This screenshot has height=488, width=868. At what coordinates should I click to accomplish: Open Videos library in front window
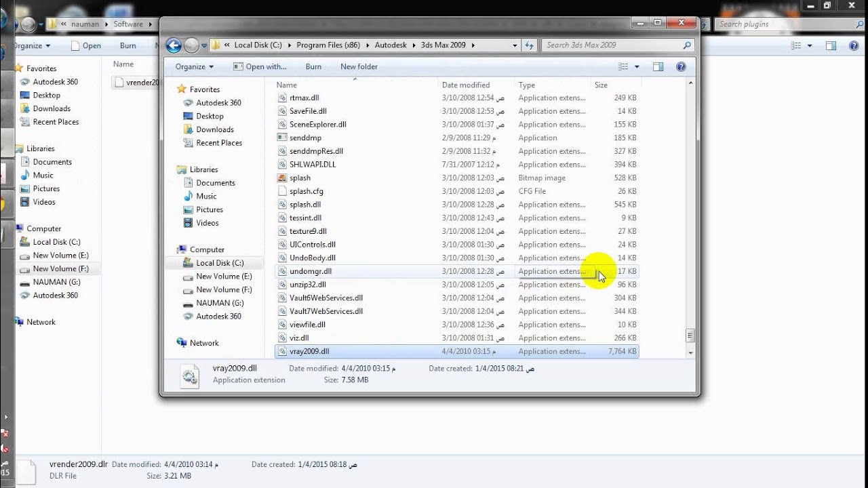pos(208,223)
